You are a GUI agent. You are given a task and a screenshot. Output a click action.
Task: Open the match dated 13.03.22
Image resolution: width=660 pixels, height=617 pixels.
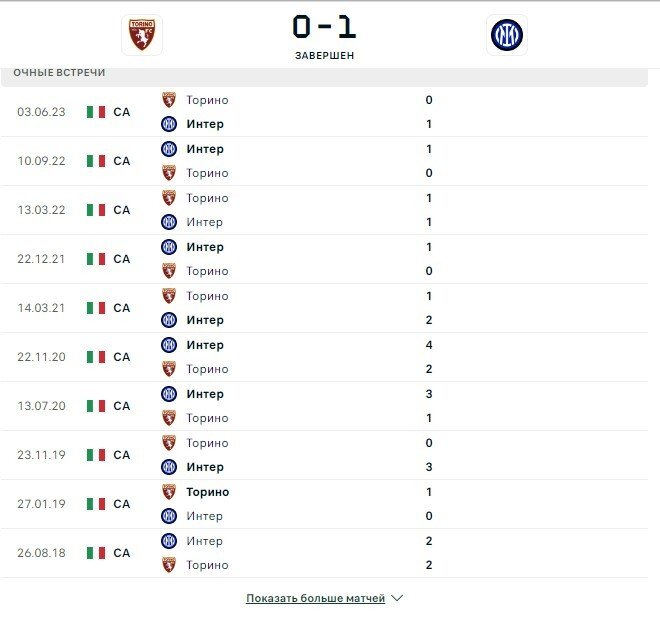(x=41, y=210)
